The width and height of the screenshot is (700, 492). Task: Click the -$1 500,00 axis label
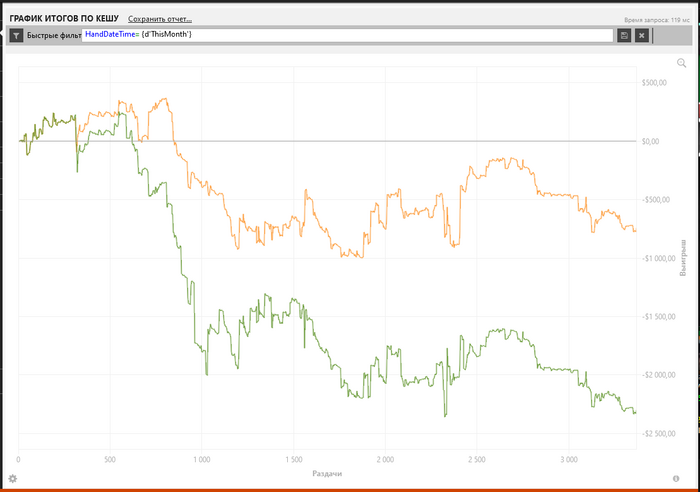(x=658, y=317)
